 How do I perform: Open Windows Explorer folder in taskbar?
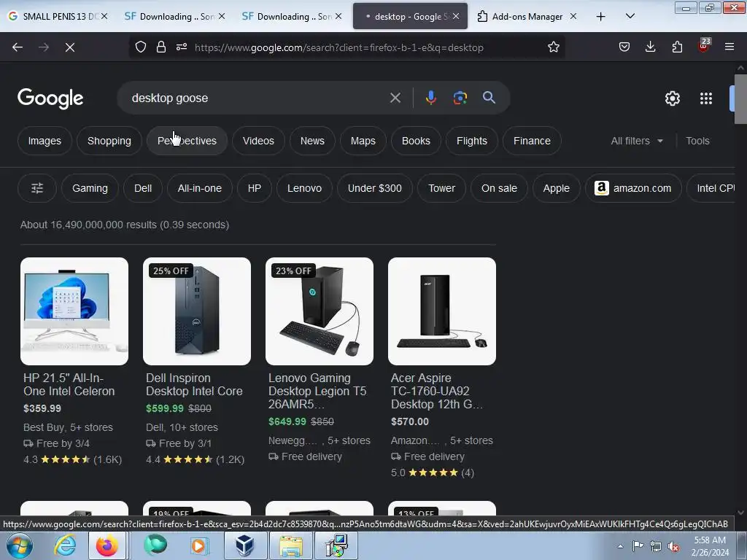[x=290, y=545]
